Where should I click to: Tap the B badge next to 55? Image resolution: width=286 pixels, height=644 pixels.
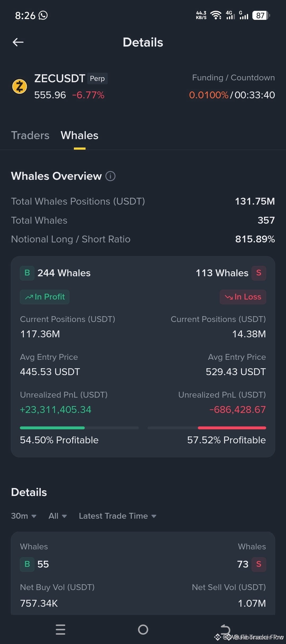27,564
